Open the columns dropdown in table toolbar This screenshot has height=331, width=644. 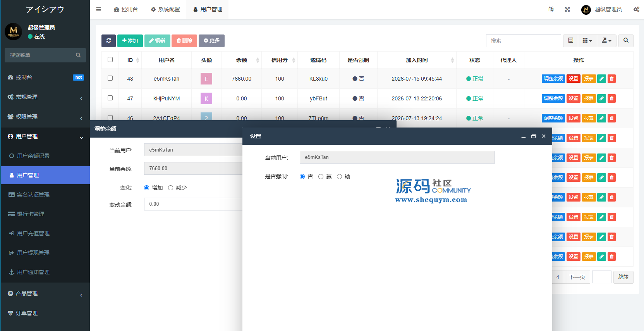(x=587, y=41)
